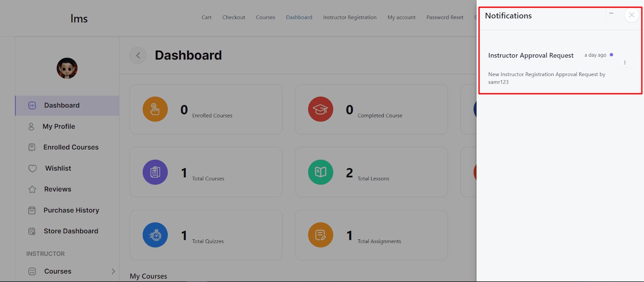Toggle the unread dot on Instructor Approval Request
This screenshot has width=644, height=282.
coord(611,55)
